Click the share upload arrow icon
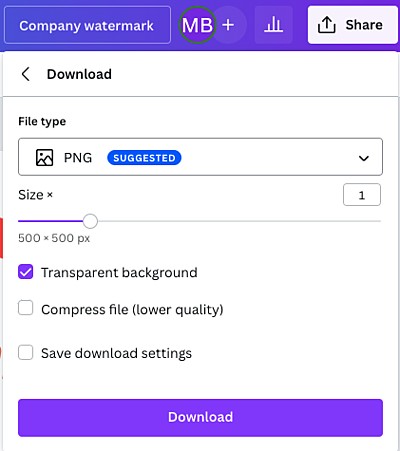Image resolution: width=400 pixels, height=451 pixels. coord(326,25)
